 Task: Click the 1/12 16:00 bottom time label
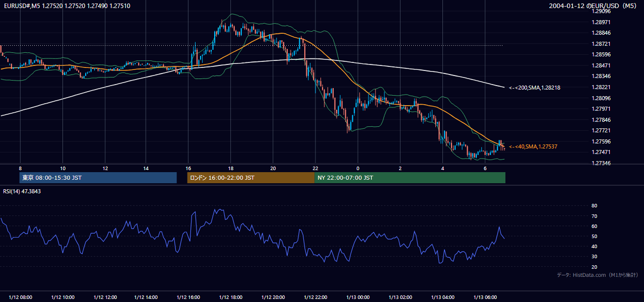tap(189, 297)
